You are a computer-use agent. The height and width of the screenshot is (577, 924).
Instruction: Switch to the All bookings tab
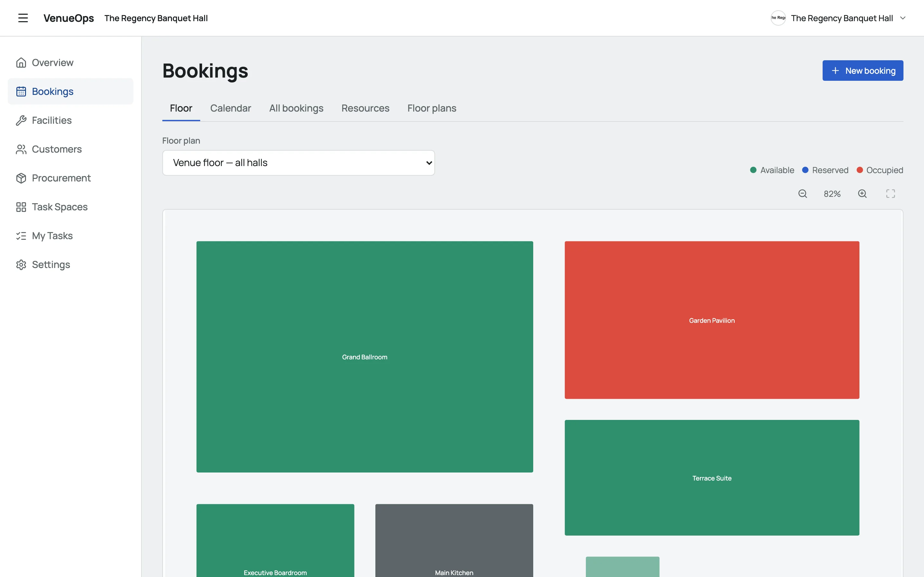296,108
